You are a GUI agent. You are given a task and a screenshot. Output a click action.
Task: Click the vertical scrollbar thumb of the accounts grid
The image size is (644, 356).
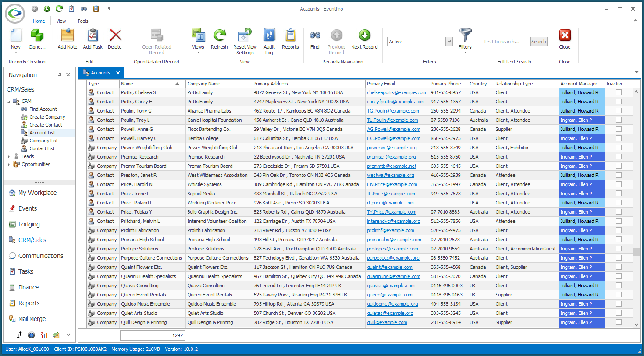[636, 252]
